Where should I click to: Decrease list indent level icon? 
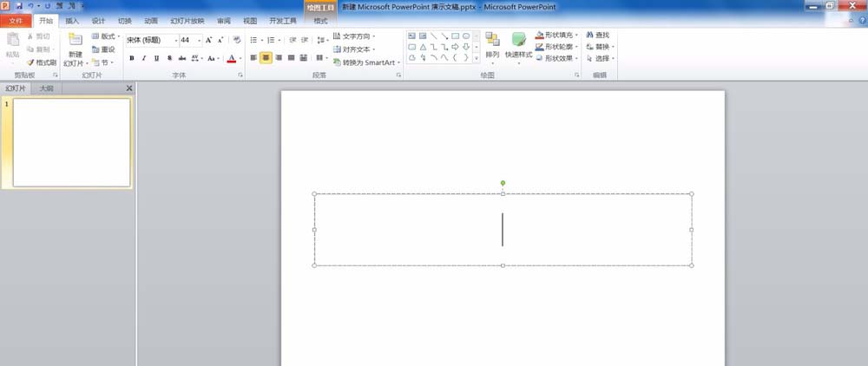[x=293, y=41]
